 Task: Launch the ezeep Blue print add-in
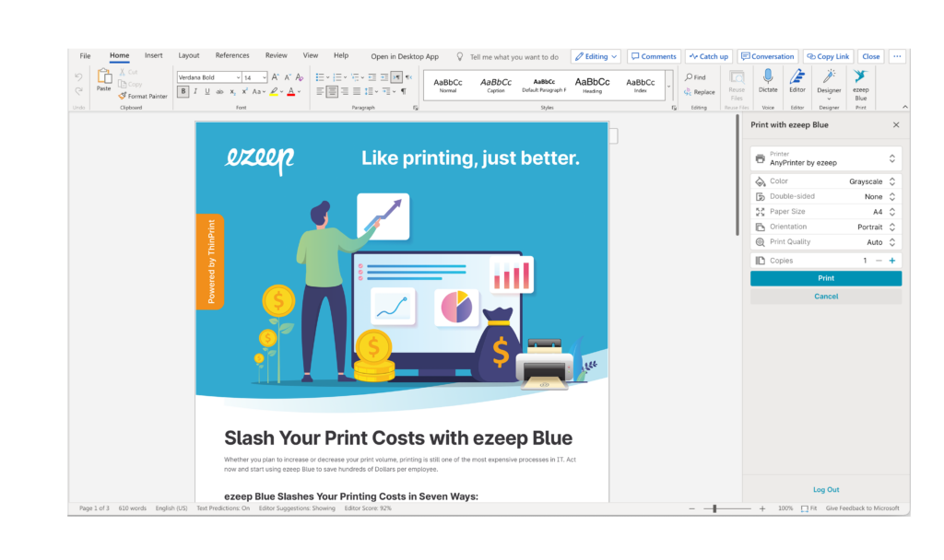click(860, 85)
